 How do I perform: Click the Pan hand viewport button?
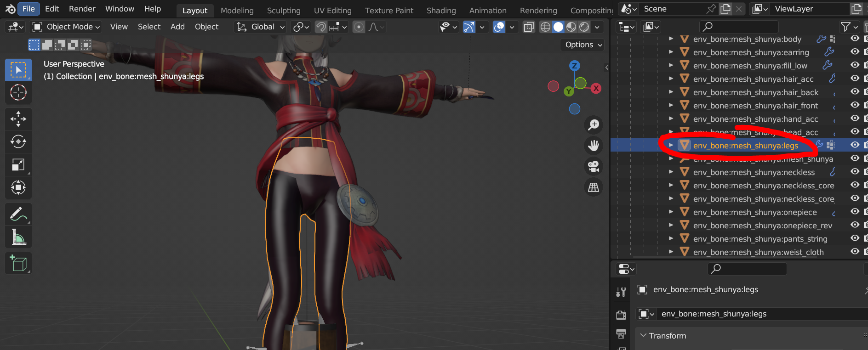click(594, 146)
